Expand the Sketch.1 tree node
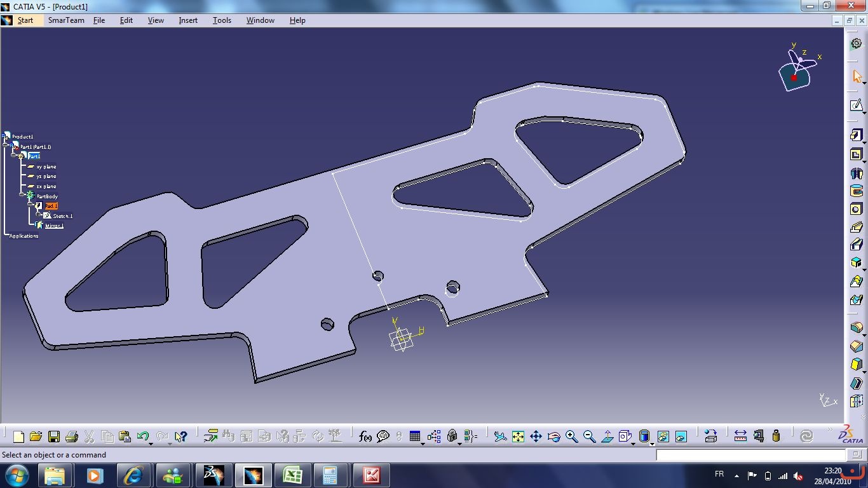 click(x=38, y=215)
